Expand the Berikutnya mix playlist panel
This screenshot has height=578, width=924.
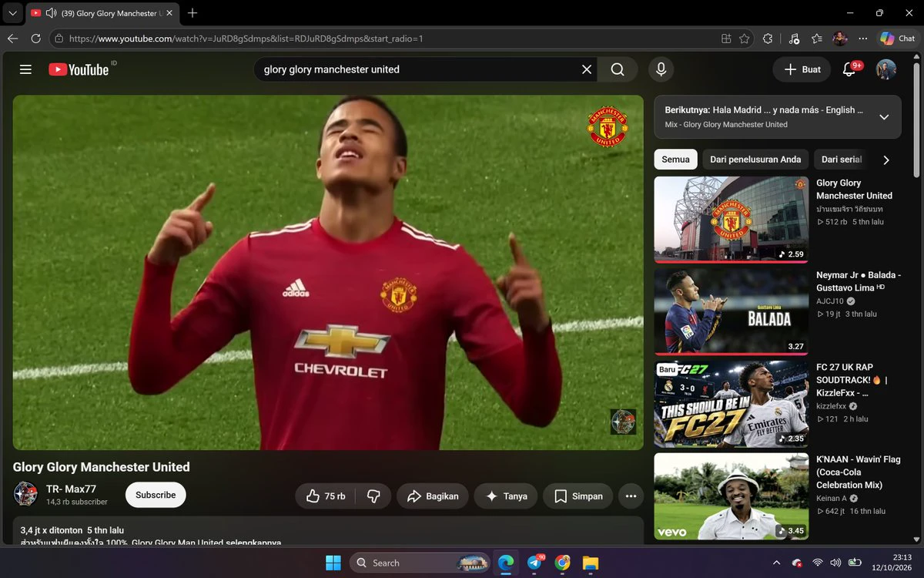pos(884,117)
